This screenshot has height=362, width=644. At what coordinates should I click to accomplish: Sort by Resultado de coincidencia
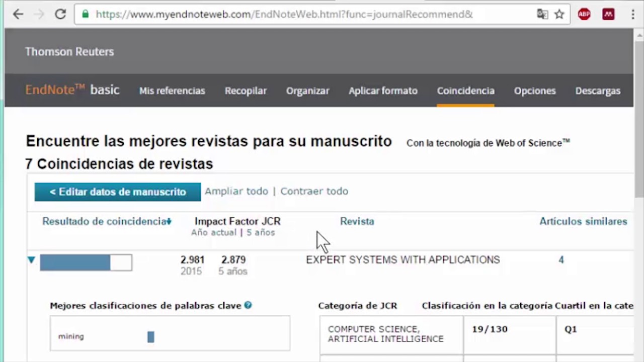pos(106,221)
